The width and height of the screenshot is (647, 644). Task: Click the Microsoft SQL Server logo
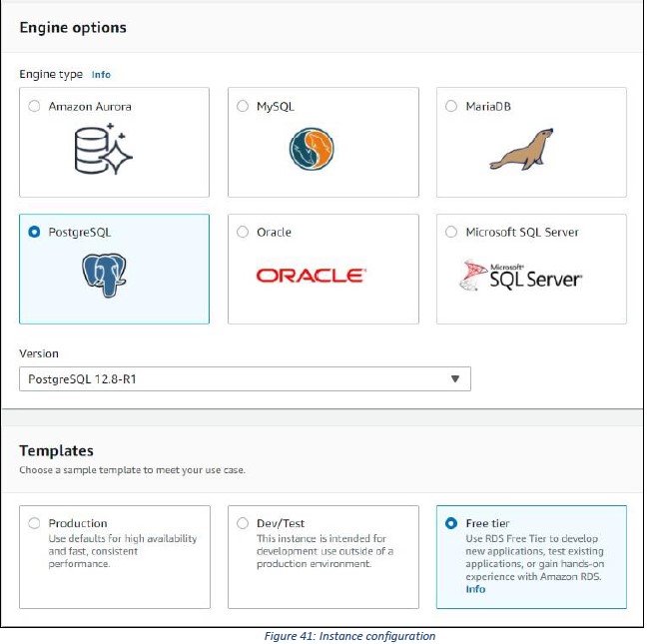tap(521, 276)
